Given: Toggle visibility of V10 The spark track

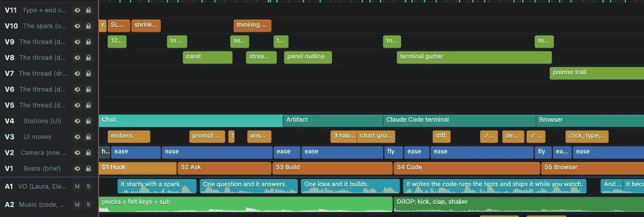Looking at the screenshot, I should [x=77, y=26].
